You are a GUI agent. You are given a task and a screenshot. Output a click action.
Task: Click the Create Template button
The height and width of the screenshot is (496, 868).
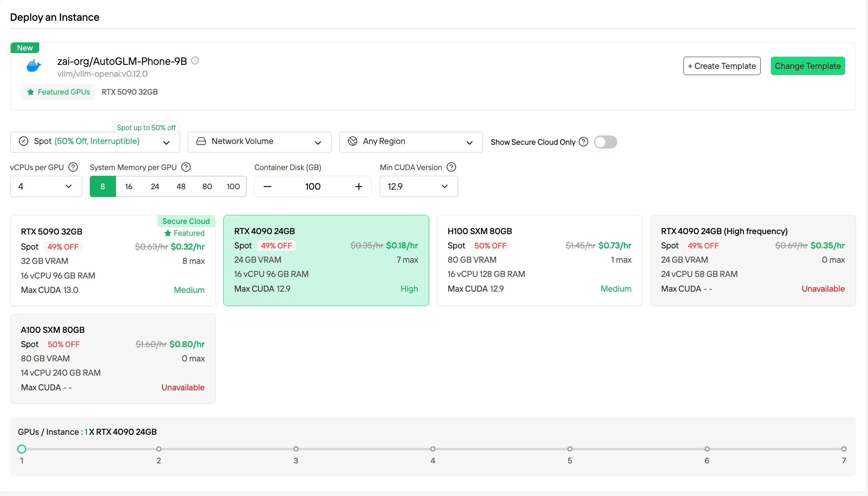pos(722,66)
